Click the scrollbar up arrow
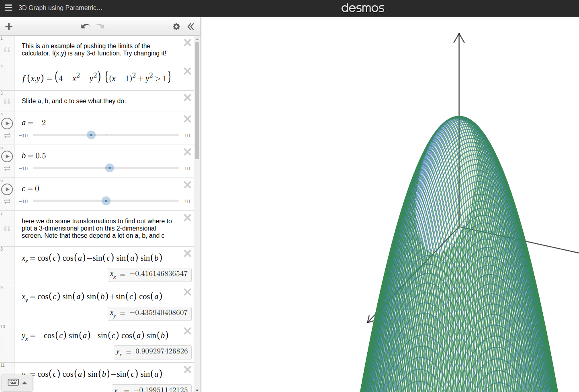579x392 pixels. point(197,39)
